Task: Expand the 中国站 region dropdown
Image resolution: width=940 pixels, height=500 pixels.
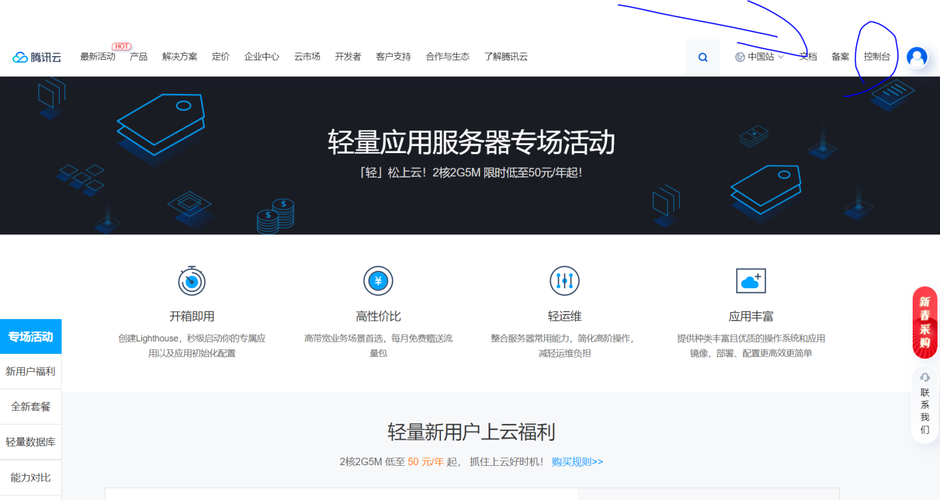Action: point(760,57)
